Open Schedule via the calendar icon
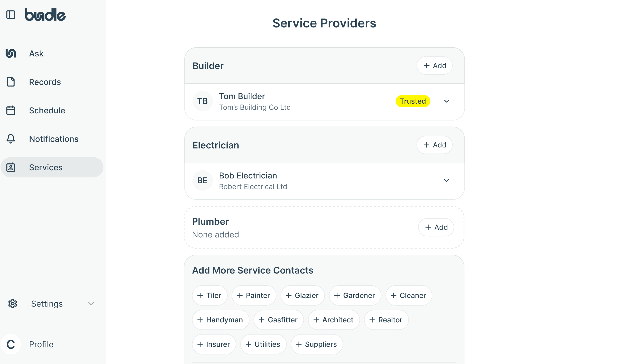624x364 pixels. click(11, 110)
